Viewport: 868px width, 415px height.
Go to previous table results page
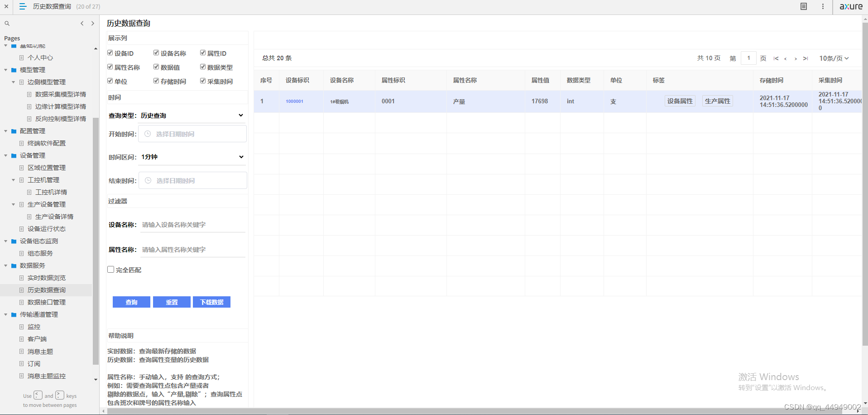pyautogui.click(x=786, y=58)
